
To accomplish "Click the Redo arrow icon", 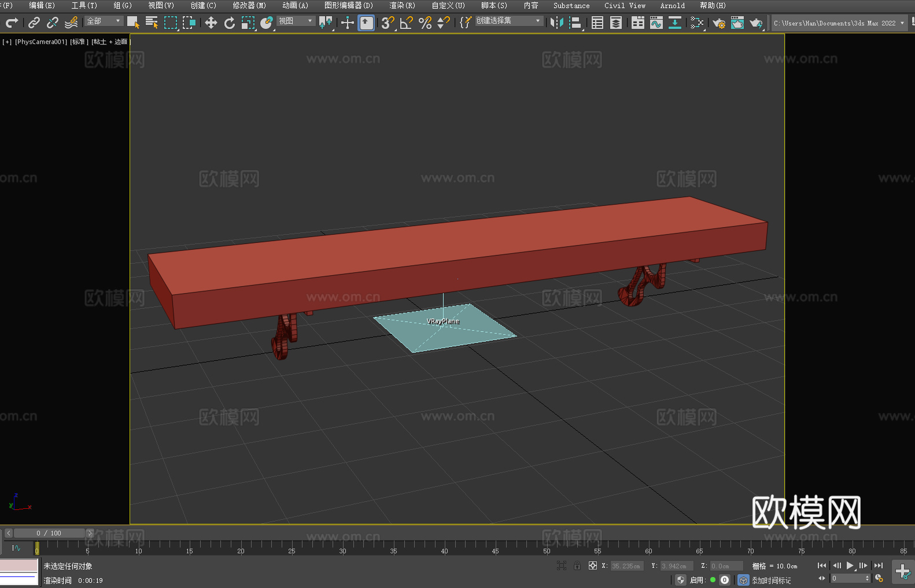I will coord(12,23).
